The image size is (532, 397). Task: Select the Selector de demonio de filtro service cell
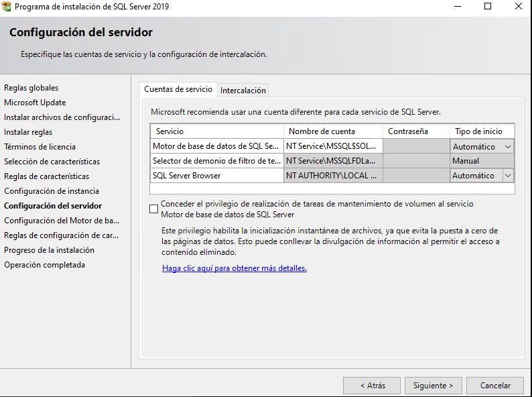tap(217, 161)
